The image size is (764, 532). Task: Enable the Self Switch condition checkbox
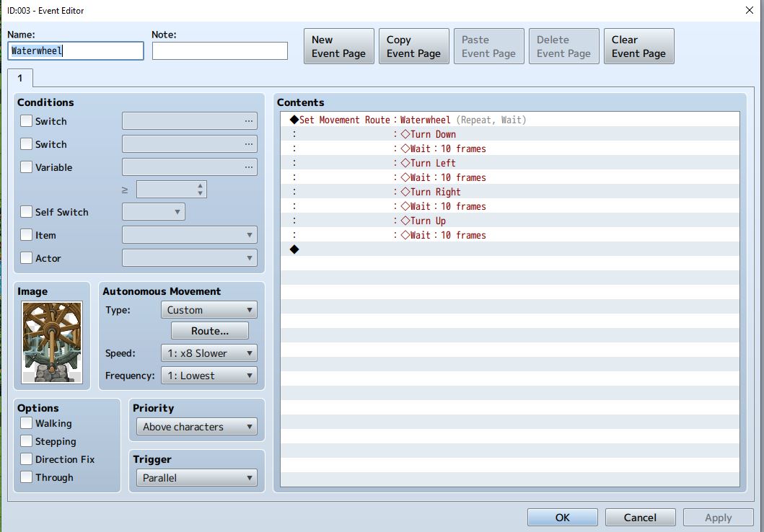(26, 212)
